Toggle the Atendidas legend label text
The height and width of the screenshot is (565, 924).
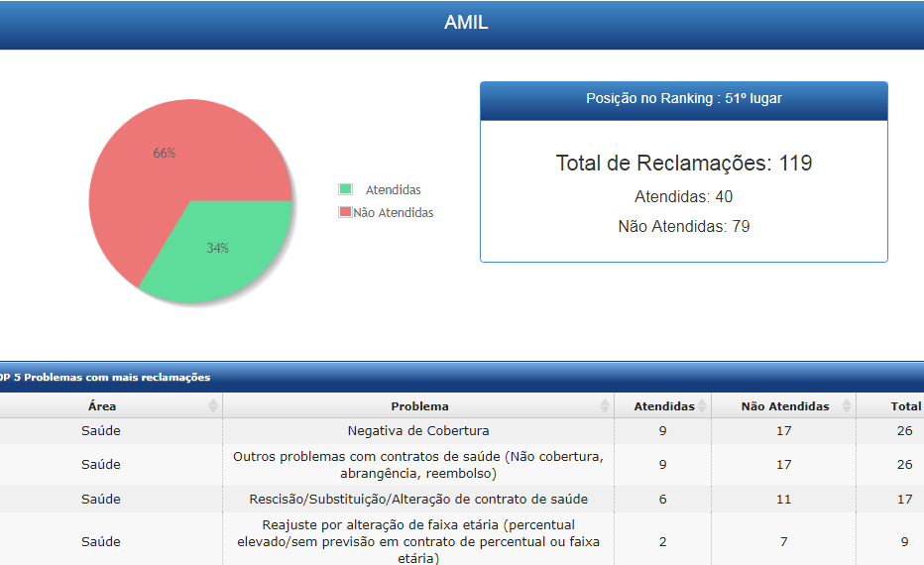pos(393,189)
